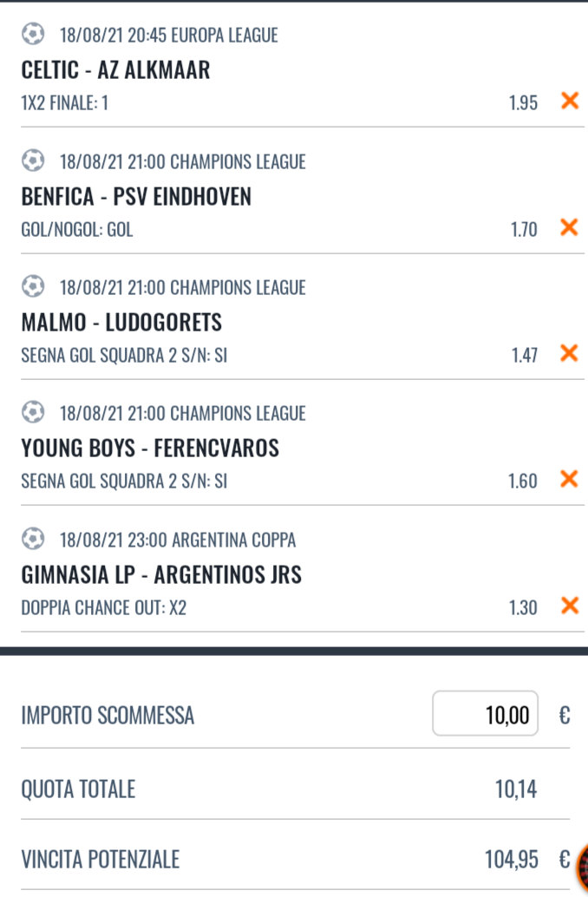588x897 pixels.
Task: Open the Benfica - PSV Eindhoven match
Action: point(136,197)
